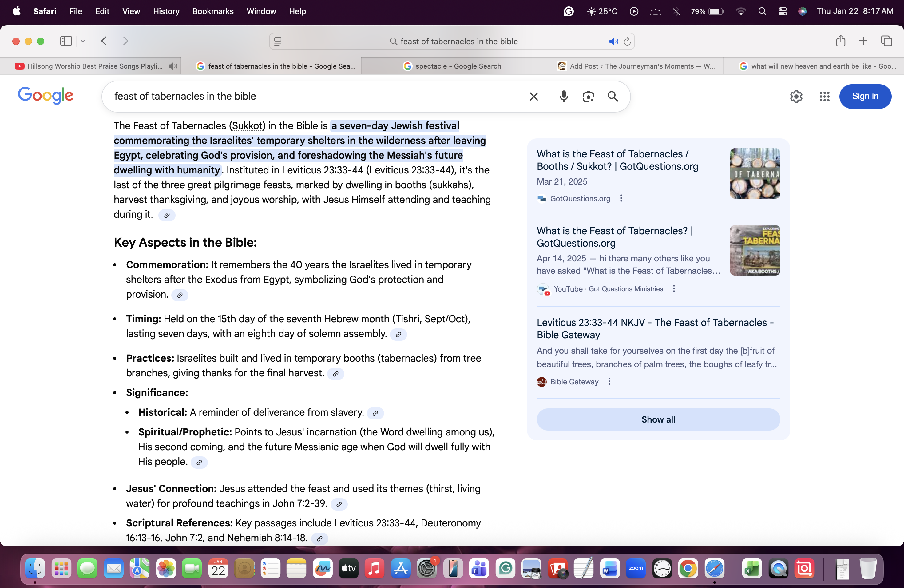Open options menu for Bible Gateway source

(x=609, y=381)
